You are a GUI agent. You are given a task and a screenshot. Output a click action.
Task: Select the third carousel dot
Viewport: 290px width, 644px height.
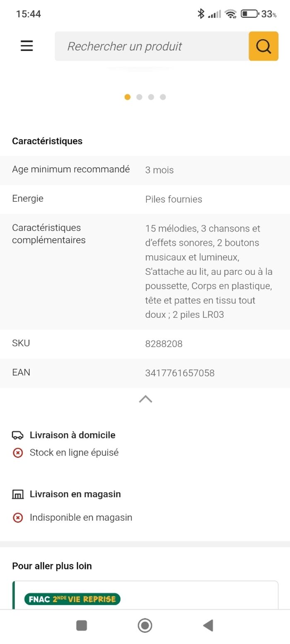151,97
